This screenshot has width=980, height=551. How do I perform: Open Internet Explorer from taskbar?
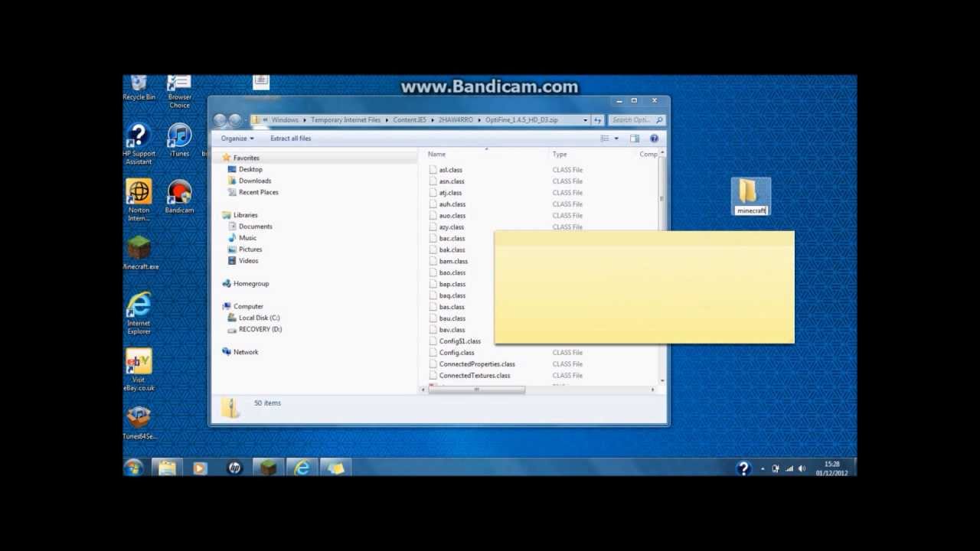click(x=302, y=468)
